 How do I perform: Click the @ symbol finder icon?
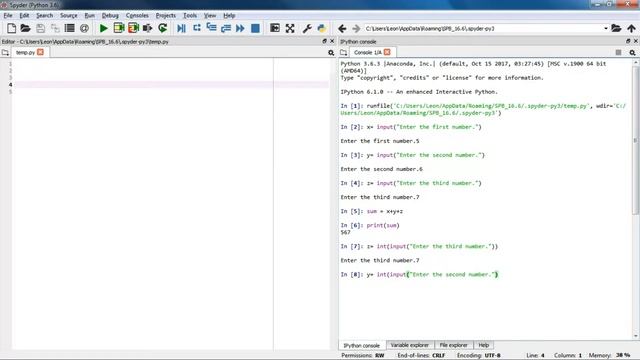pyautogui.click(x=84, y=28)
